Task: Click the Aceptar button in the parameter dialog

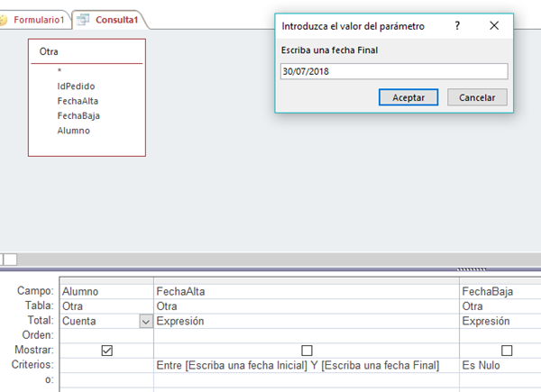Action: click(x=408, y=97)
